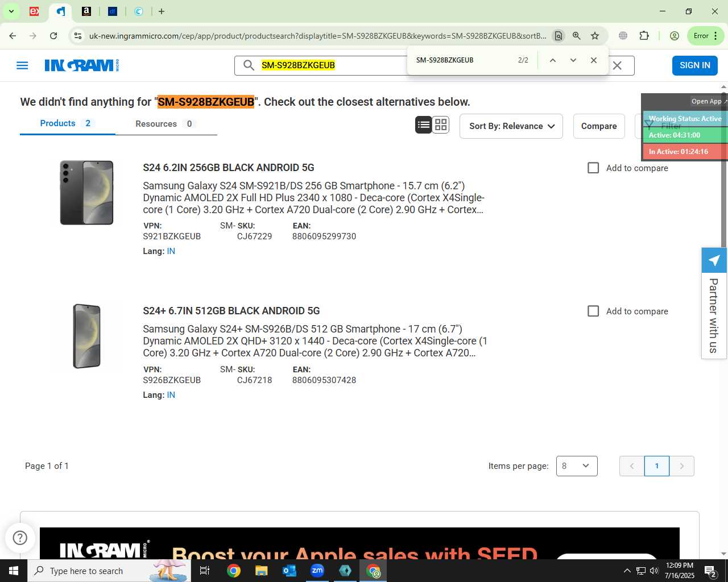Viewport: 728px width, 582px height.
Task: Show hidden system tray icons
Action: coord(627,571)
